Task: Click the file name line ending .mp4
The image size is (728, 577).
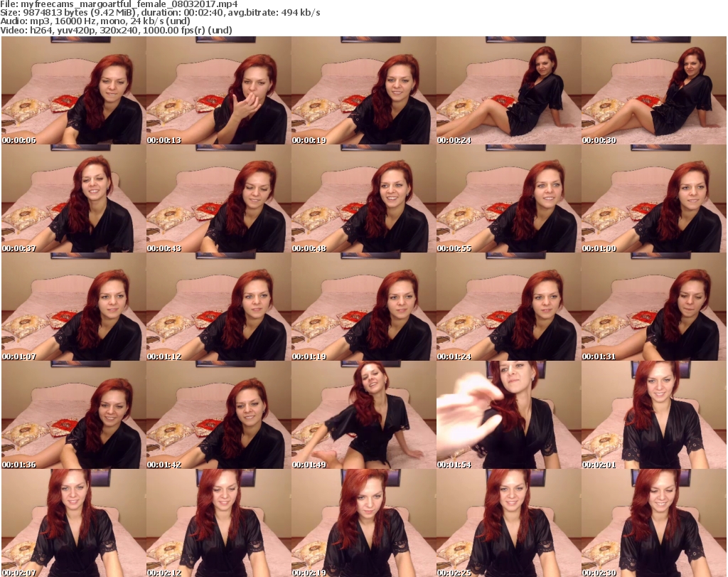Action: (119, 4)
